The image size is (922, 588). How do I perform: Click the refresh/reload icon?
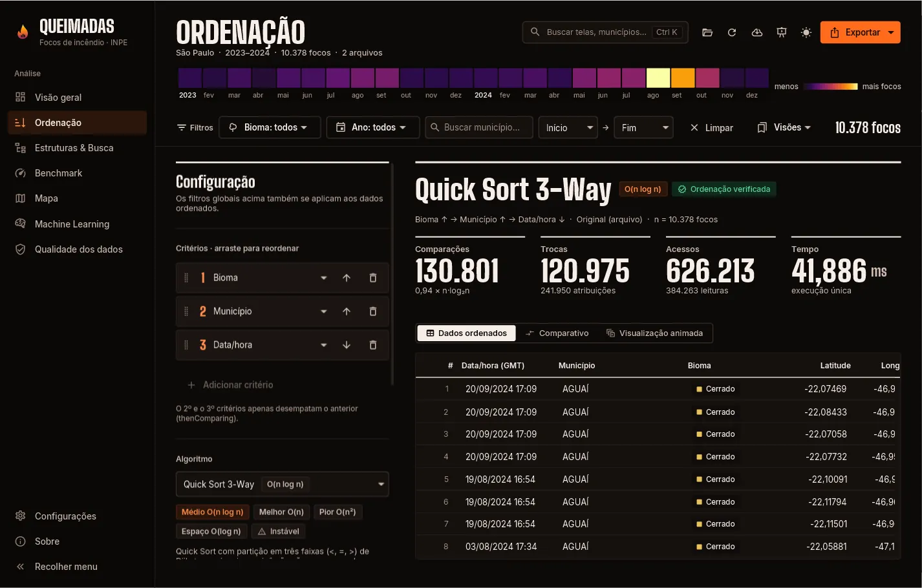coord(732,32)
